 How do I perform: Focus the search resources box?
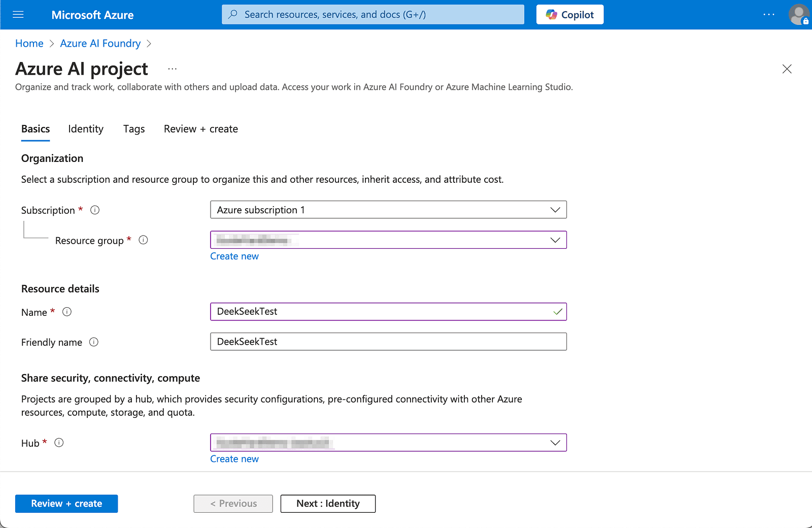373,15
